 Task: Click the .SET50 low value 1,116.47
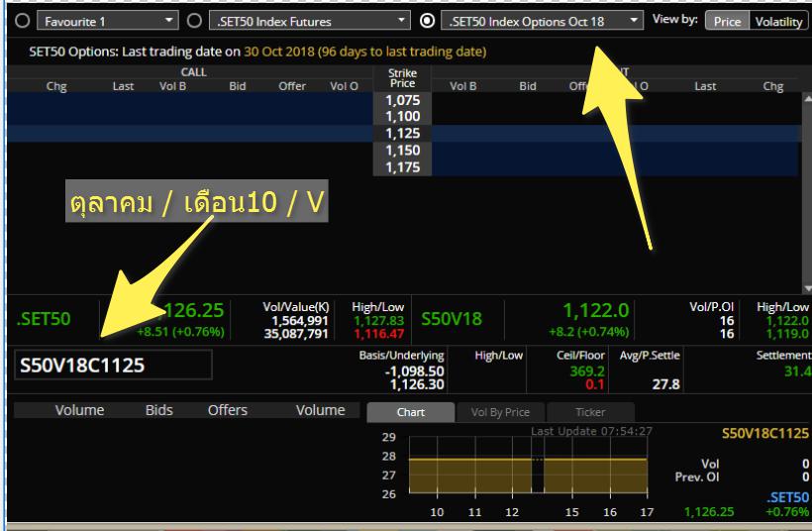[378, 334]
